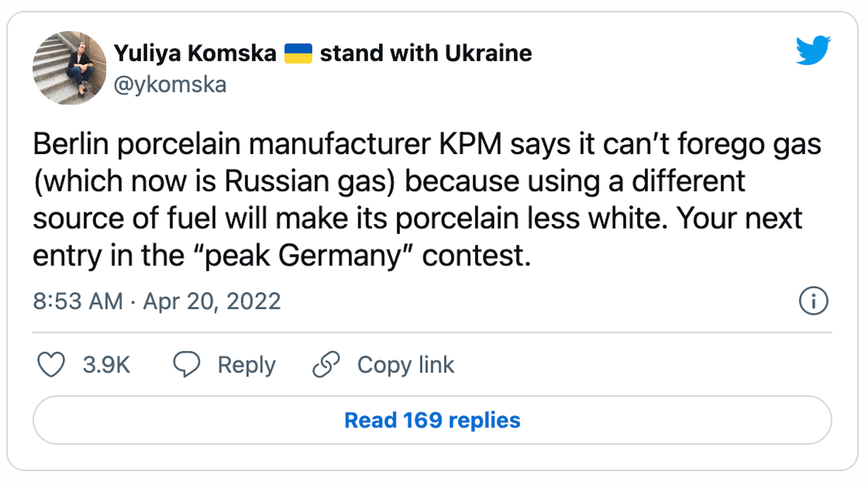Open the author's profile photo
Image resolution: width=868 pixels, height=482 pixels.
(x=69, y=68)
